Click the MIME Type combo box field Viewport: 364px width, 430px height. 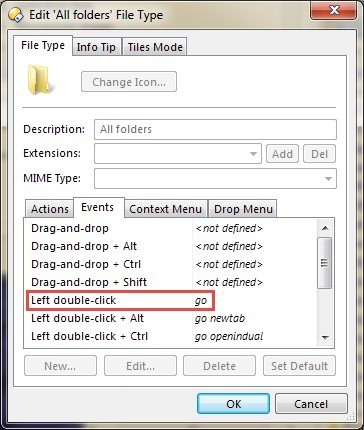point(215,179)
